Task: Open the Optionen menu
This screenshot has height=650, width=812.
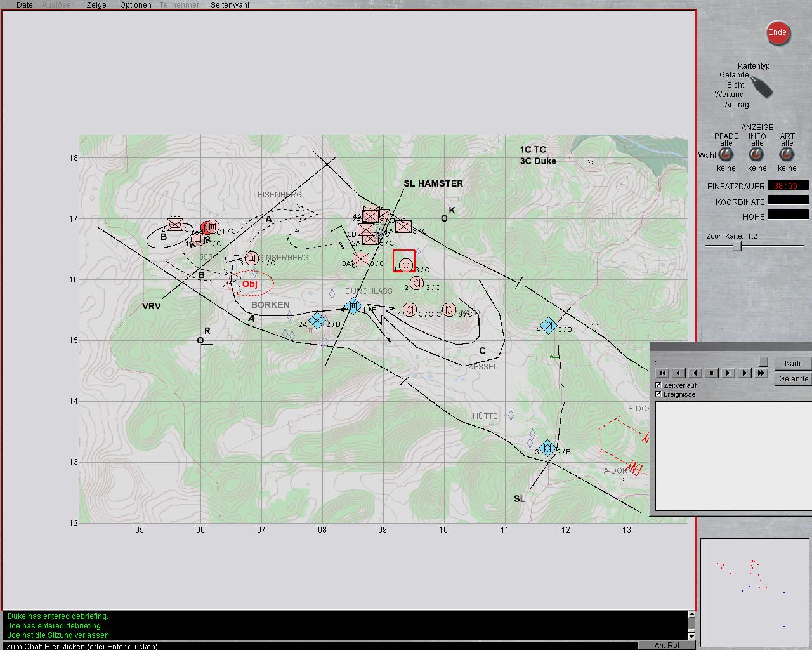Action: tap(136, 4)
